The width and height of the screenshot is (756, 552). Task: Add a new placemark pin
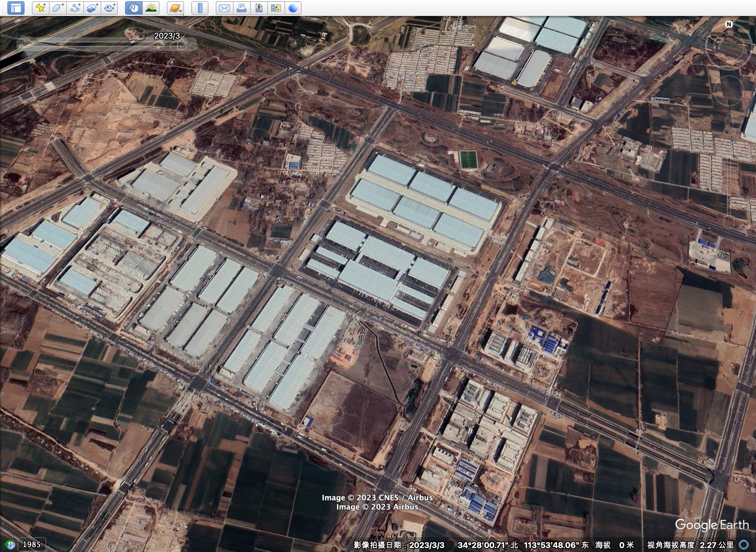[41, 8]
